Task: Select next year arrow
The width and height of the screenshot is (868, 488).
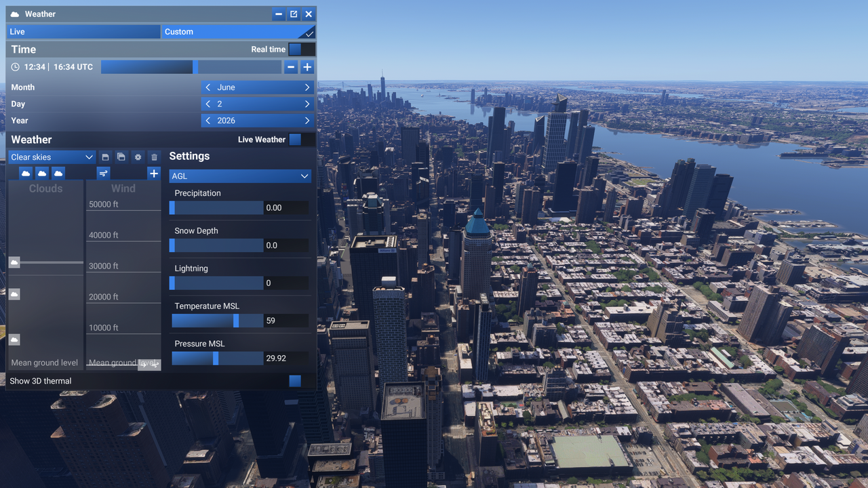Action: coord(307,121)
